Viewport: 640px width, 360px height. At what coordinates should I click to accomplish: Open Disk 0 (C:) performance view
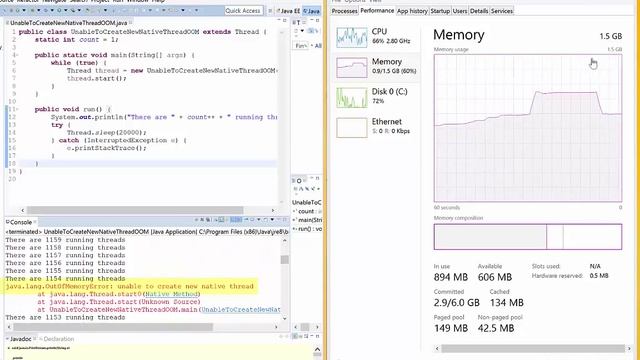[x=376, y=97]
